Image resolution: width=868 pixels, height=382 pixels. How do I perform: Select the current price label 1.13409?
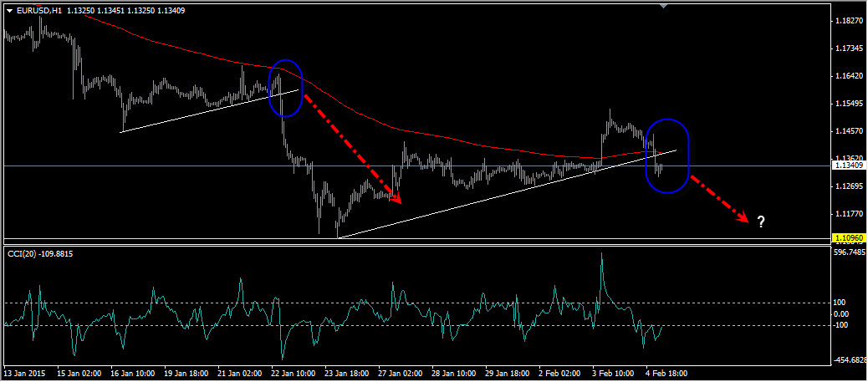pos(849,165)
